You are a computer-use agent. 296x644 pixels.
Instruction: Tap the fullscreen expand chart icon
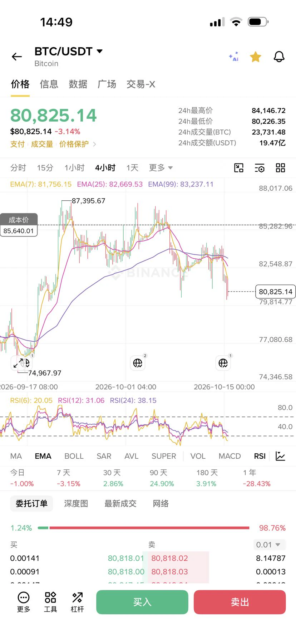click(18, 364)
